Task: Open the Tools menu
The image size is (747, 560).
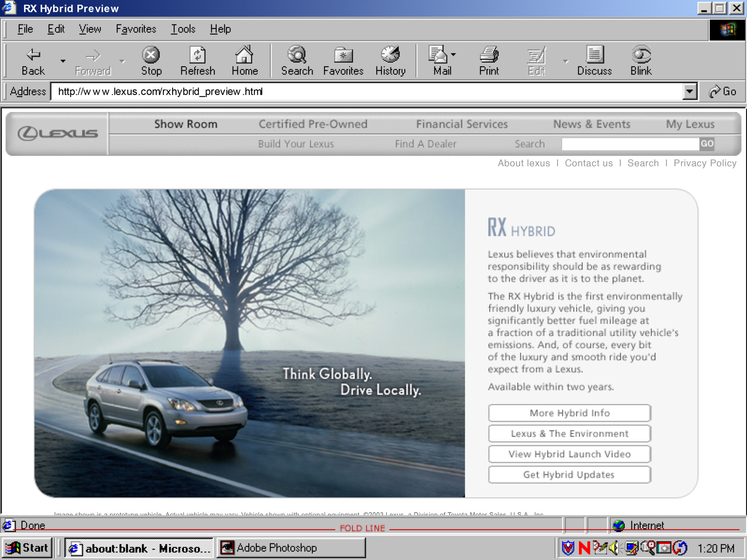Action: [x=183, y=29]
